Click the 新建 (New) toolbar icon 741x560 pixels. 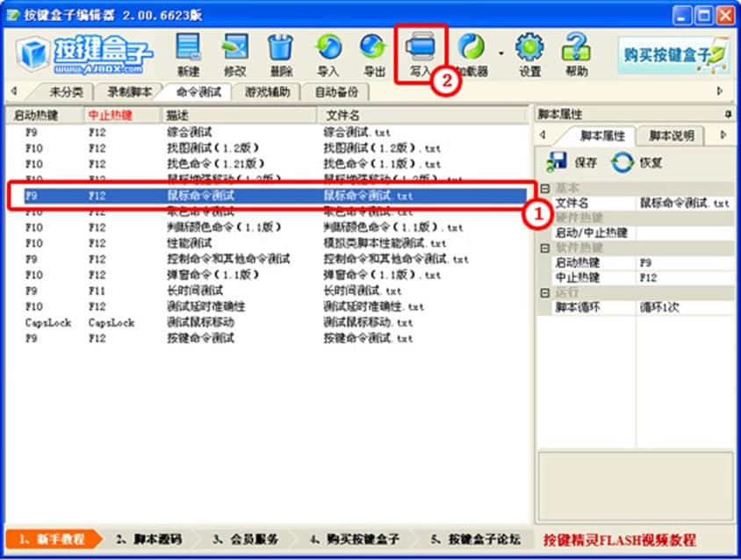coord(188,54)
